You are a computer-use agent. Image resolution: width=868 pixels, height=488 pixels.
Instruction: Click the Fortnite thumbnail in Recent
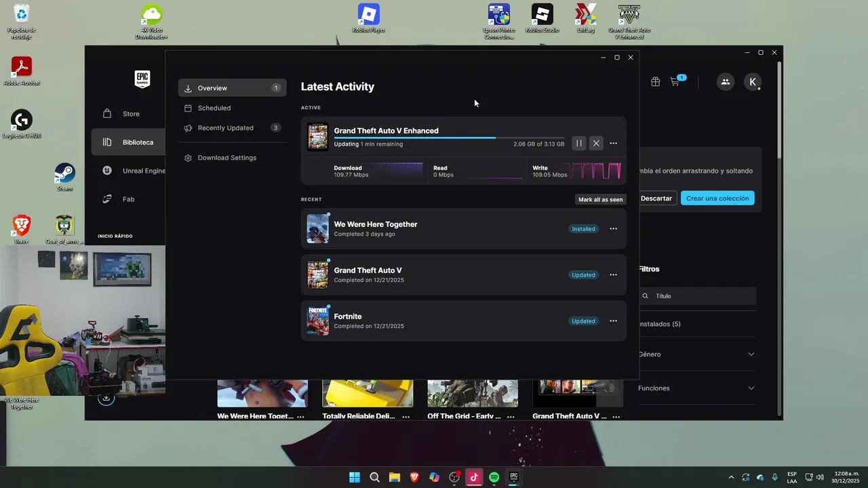(317, 321)
